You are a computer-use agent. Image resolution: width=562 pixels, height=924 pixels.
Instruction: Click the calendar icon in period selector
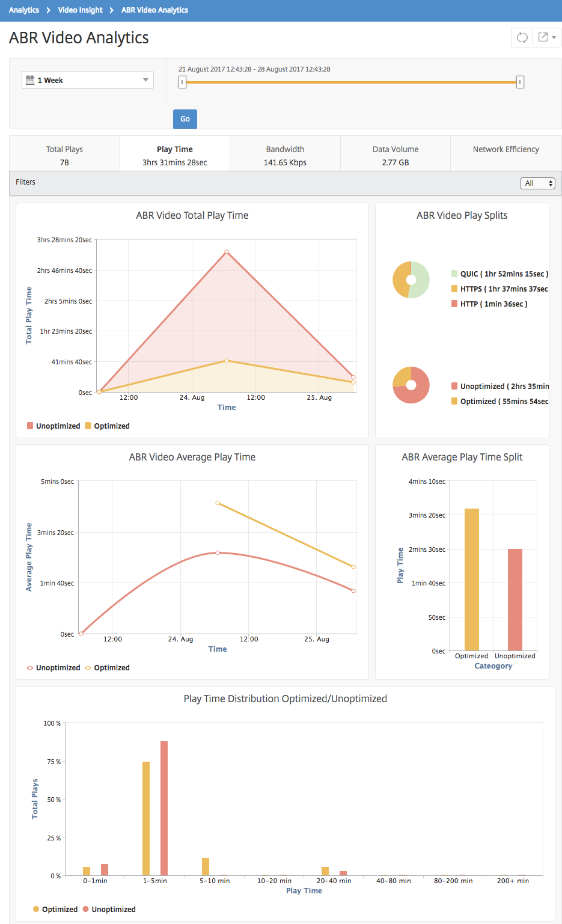30,80
